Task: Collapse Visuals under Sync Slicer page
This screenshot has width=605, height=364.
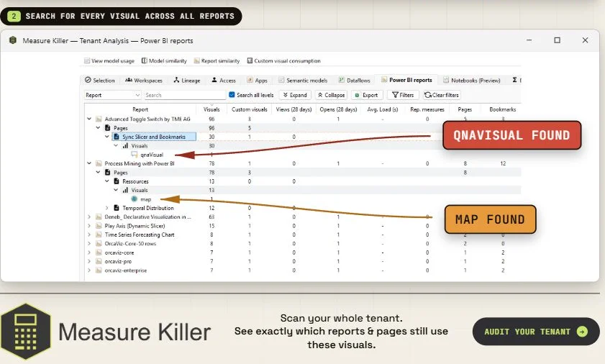Action: click(x=116, y=145)
